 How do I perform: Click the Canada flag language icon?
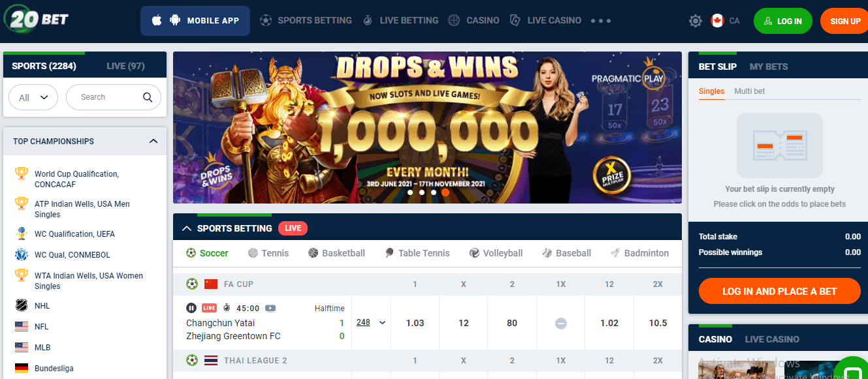point(717,21)
